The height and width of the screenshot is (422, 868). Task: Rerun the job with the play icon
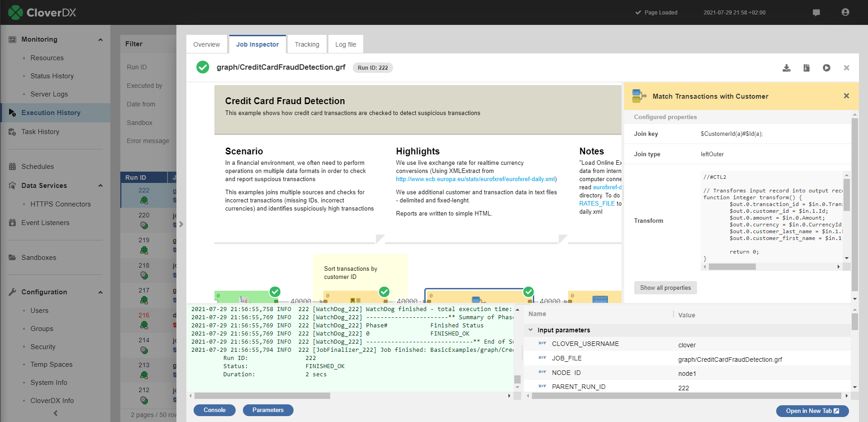tap(826, 68)
